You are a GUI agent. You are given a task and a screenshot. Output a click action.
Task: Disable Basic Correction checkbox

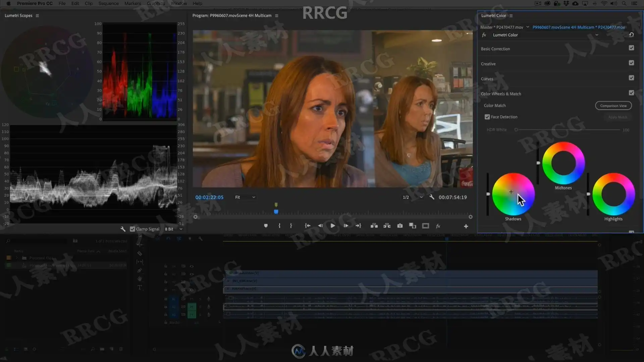tap(631, 48)
